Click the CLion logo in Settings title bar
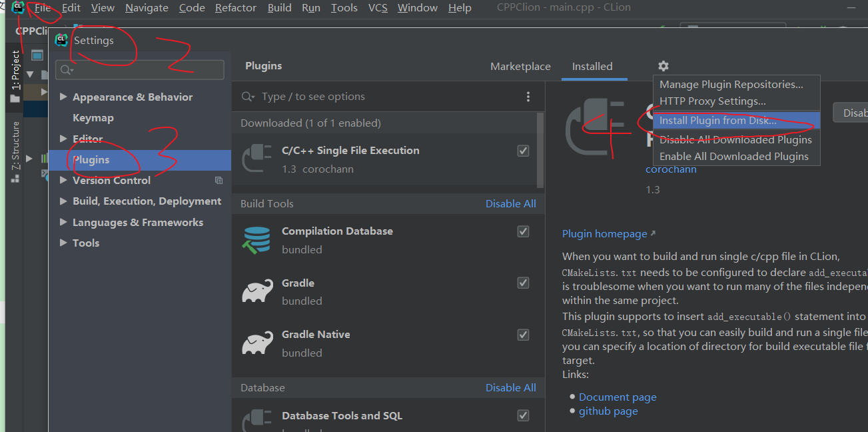Screen dimensions: 868x432 [x=61, y=40]
